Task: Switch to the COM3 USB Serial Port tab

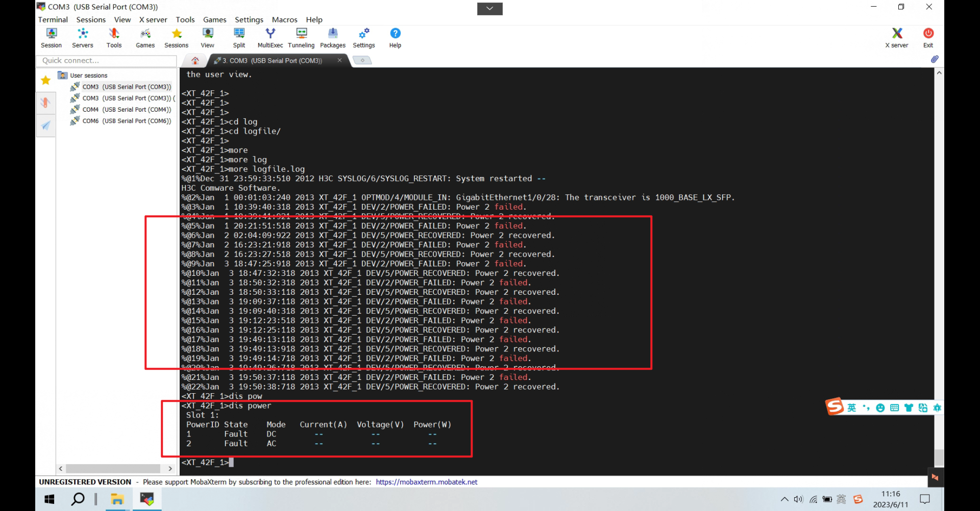Action: pyautogui.click(x=273, y=61)
